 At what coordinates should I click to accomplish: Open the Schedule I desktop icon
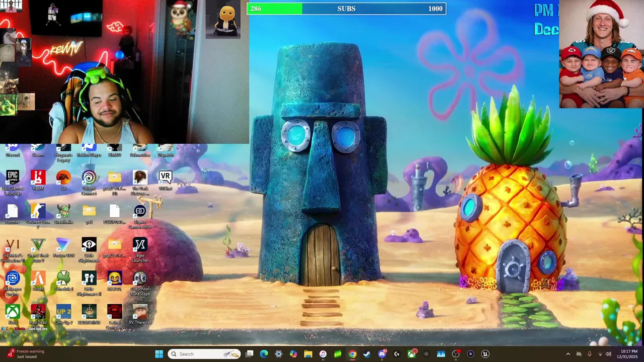click(63, 282)
